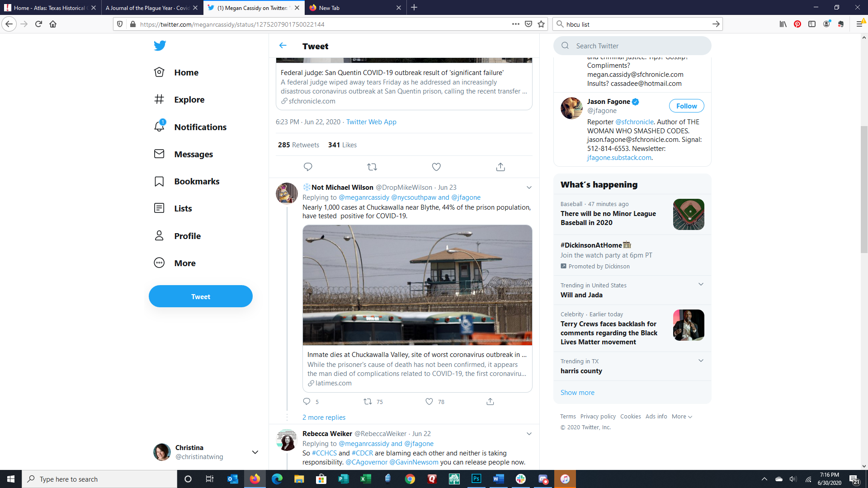Click the 2 more replies link
868x488 pixels.
pos(324,417)
